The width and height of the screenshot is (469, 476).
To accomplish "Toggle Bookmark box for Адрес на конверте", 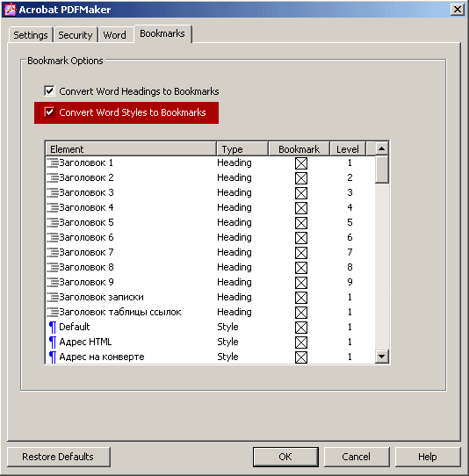I will (x=301, y=357).
